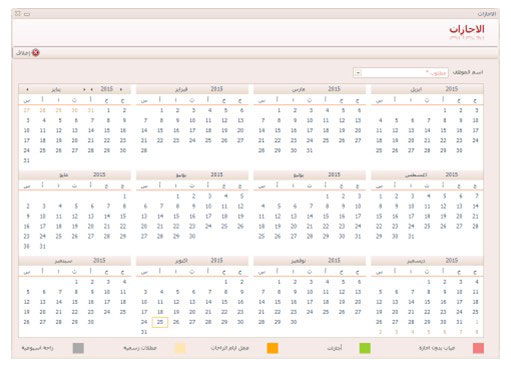Click the month arrow left of January name
This screenshot has height=370, width=511.
point(27,89)
